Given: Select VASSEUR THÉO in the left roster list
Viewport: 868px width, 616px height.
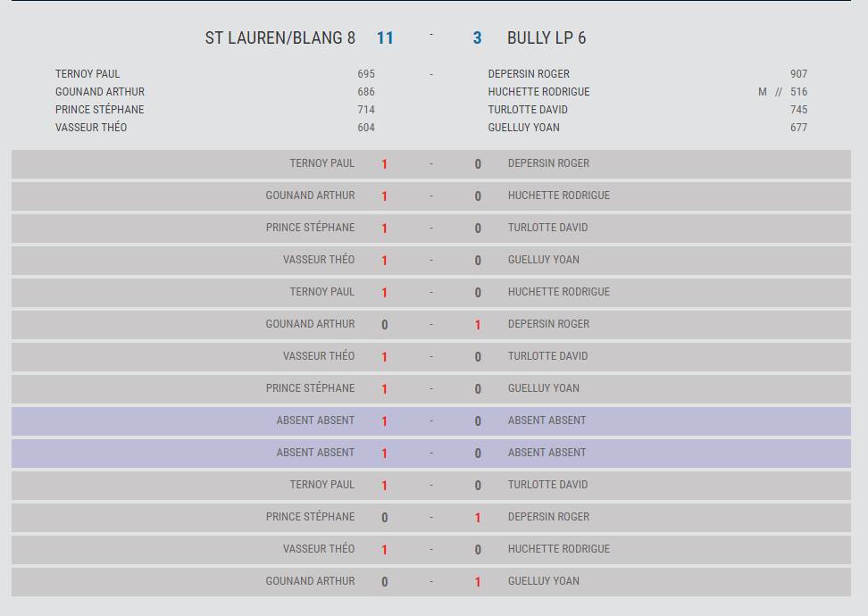Looking at the screenshot, I should point(91,127).
